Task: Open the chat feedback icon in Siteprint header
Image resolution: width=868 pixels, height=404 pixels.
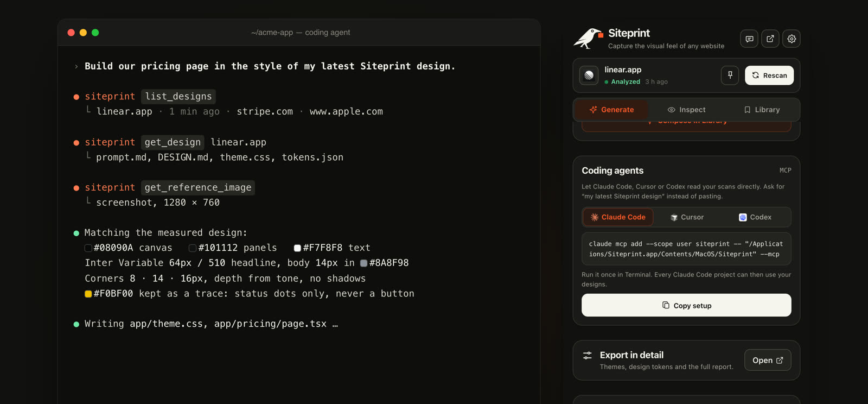Action: tap(749, 39)
